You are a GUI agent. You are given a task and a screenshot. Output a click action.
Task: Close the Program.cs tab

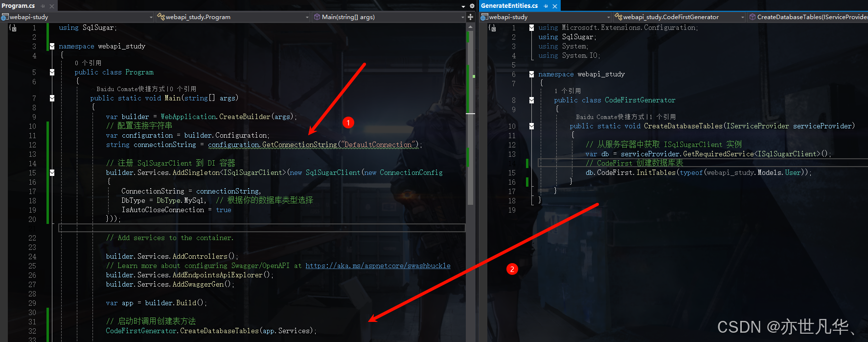[x=52, y=6]
